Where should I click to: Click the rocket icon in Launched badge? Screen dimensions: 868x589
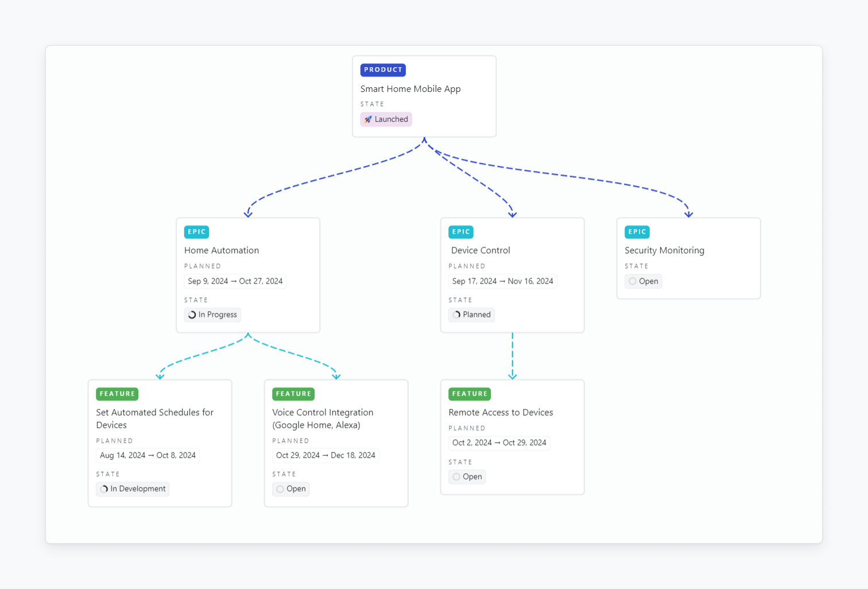coord(368,119)
